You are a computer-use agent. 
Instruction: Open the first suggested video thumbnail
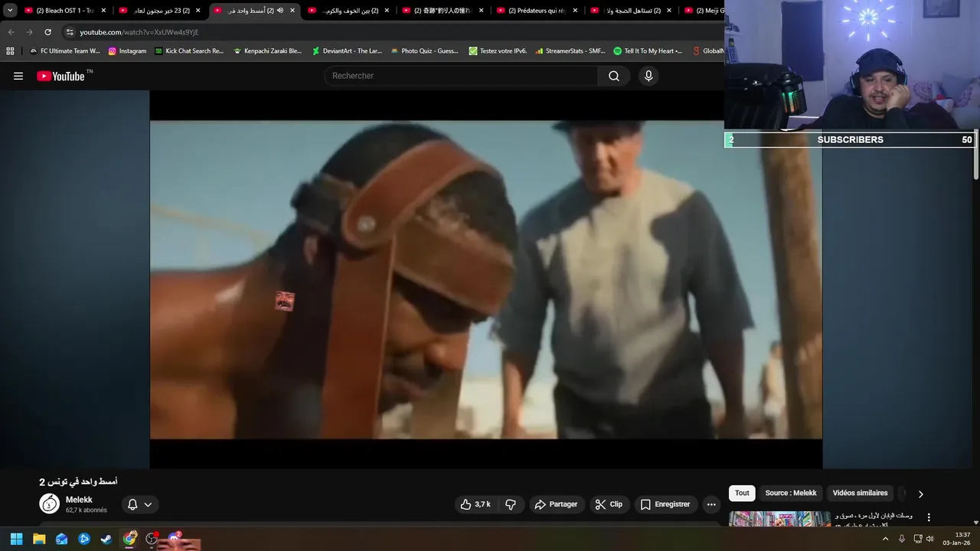(x=779, y=519)
